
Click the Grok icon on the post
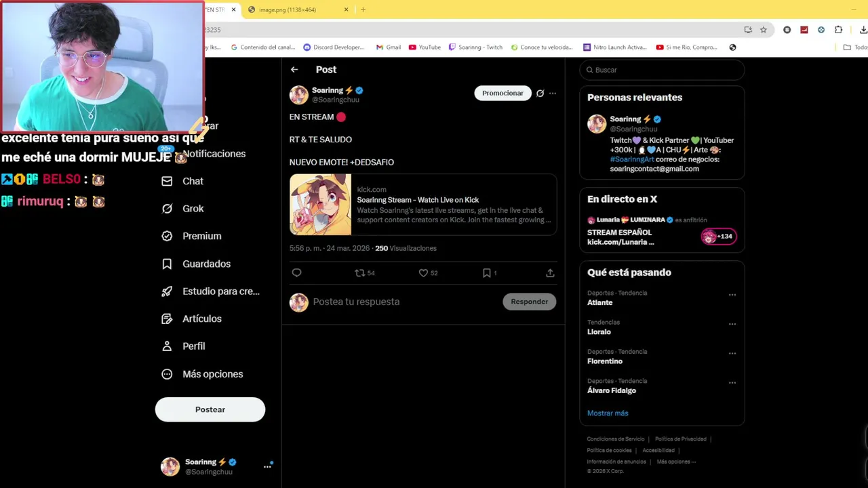pyautogui.click(x=540, y=94)
